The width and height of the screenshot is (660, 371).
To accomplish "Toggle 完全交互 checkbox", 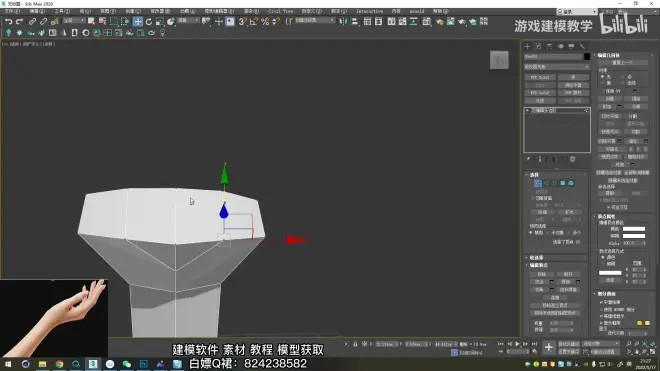I will coord(608,207).
